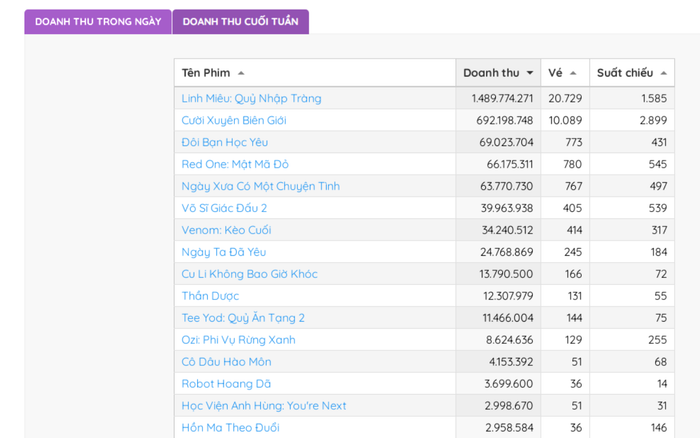Open Venom: Kèo Cuối movie page
The height and width of the screenshot is (438, 700).
pyautogui.click(x=226, y=230)
